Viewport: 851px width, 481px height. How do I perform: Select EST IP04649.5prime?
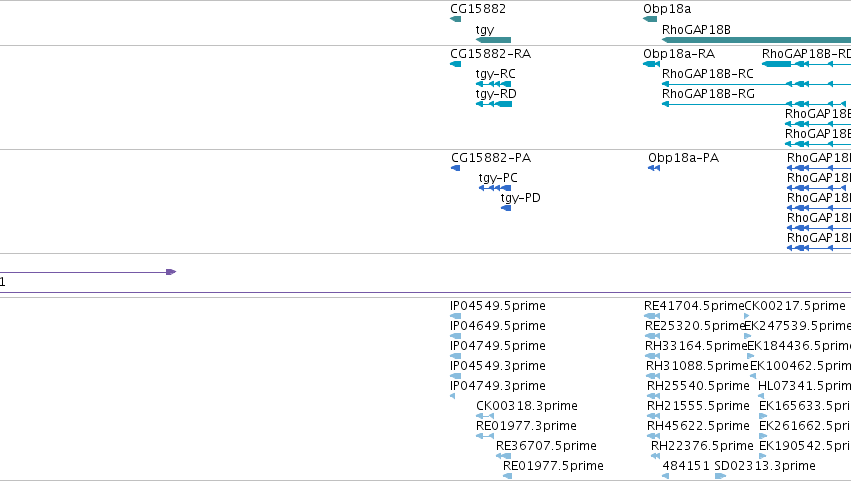coord(498,326)
